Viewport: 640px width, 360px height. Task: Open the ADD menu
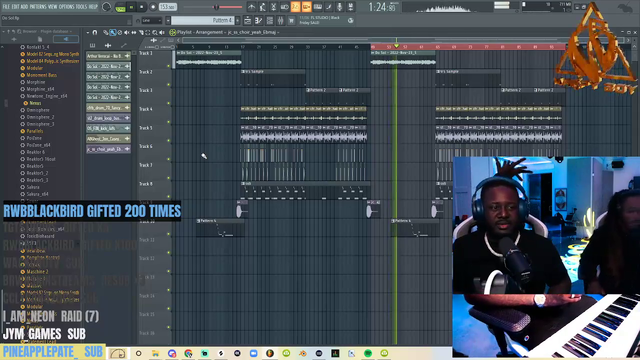pos(24,7)
